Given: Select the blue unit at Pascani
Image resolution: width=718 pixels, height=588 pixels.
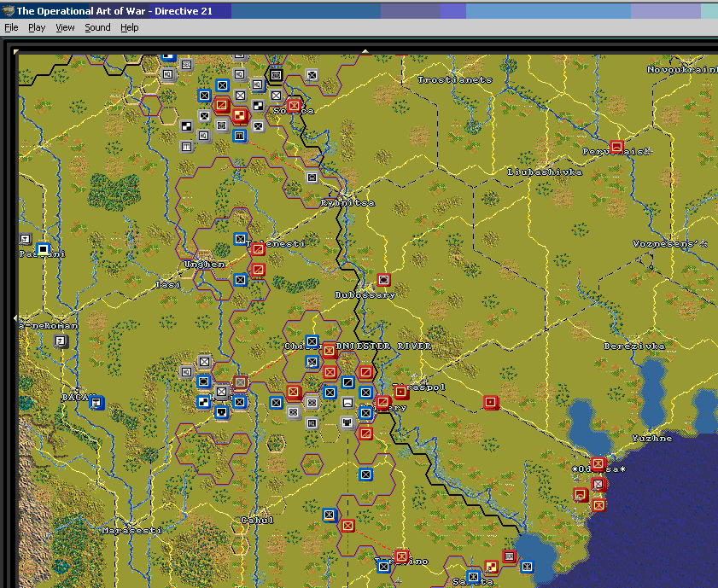Looking at the screenshot, I should pos(43,249).
